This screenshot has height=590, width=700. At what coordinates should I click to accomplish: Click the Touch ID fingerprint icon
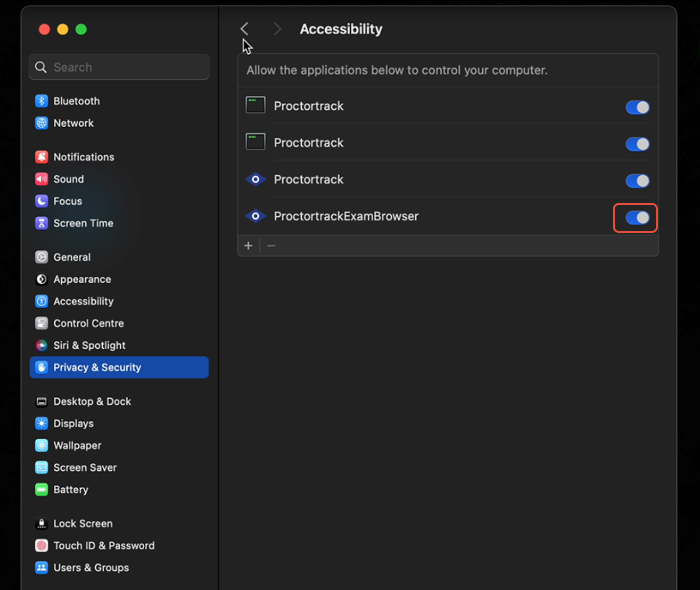click(x=42, y=545)
